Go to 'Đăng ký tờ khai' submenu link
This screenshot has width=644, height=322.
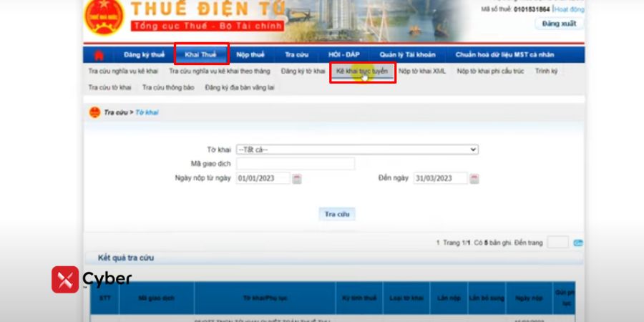[x=303, y=72]
